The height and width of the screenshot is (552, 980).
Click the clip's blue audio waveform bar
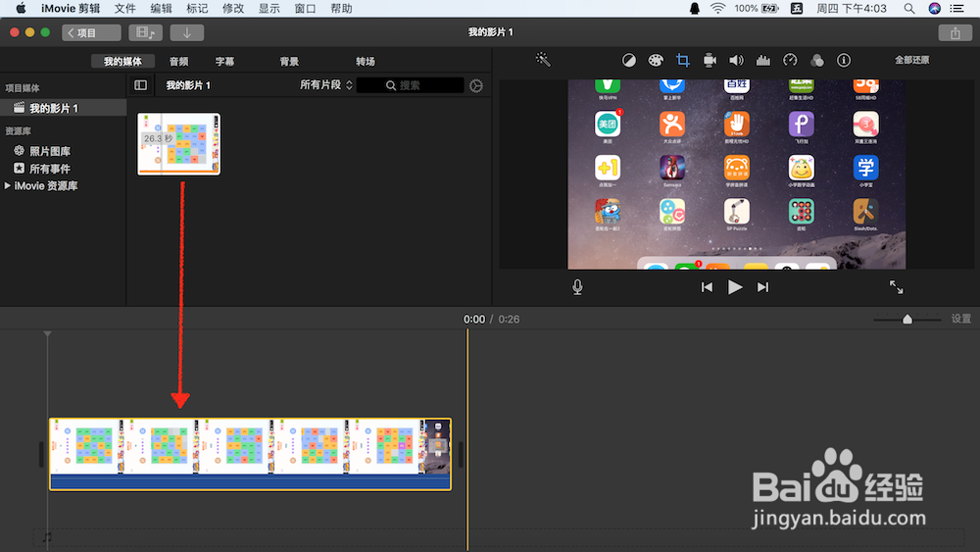click(250, 482)
